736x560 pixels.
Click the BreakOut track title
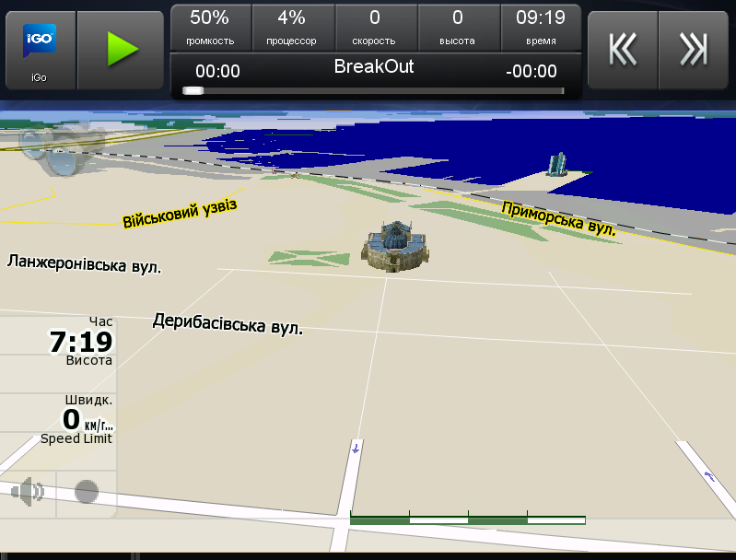pyautogui.click(x=374, y=67)
